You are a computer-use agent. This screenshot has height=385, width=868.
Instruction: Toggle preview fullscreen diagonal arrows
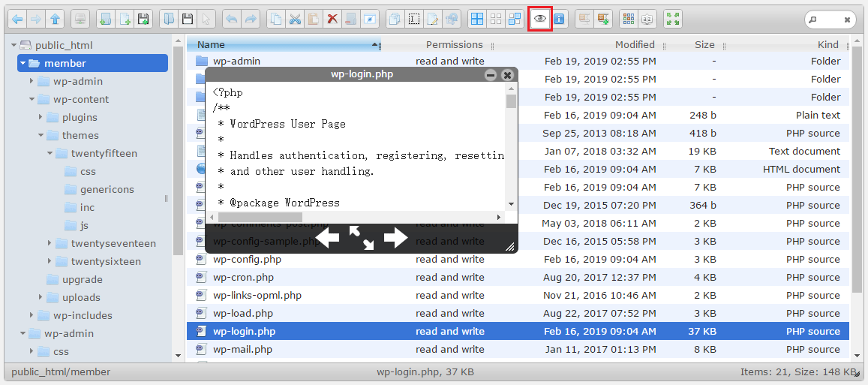click(x=362, y=239)
